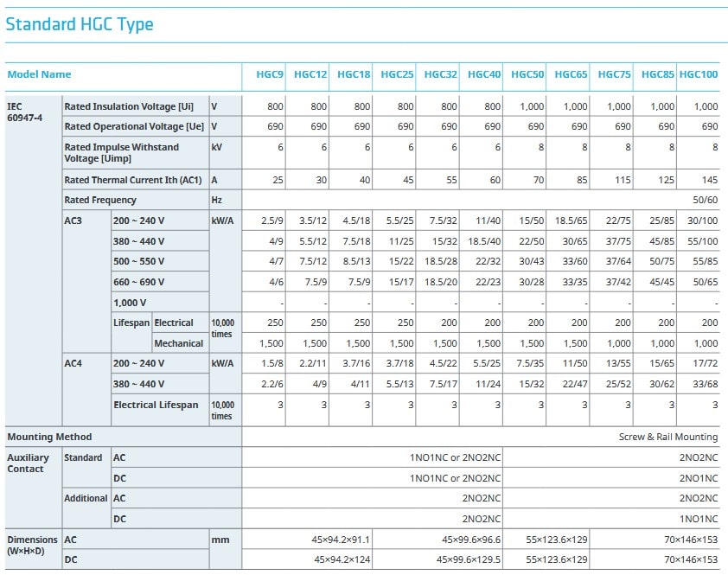Select the HGC40 column header
Image resolution: width=728 pixels, height=575 pixels.
pos(484,74)
